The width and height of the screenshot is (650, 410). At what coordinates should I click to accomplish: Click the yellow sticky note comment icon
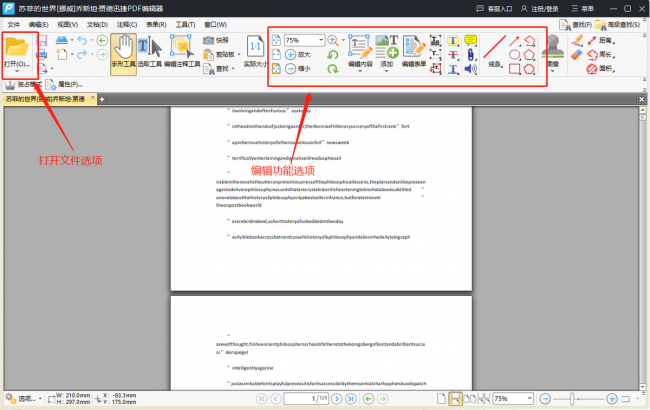click(x=471, y=40)
